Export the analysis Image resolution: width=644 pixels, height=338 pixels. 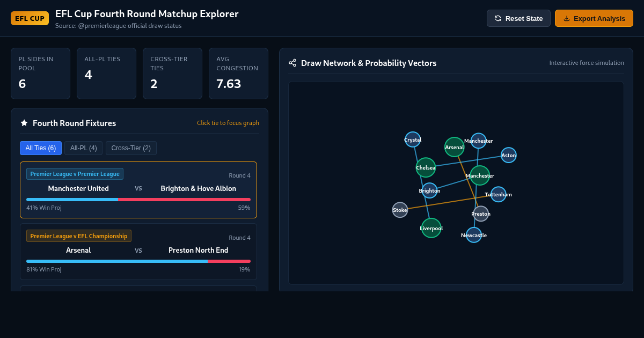pyautogui.click(x=594, y=18)
